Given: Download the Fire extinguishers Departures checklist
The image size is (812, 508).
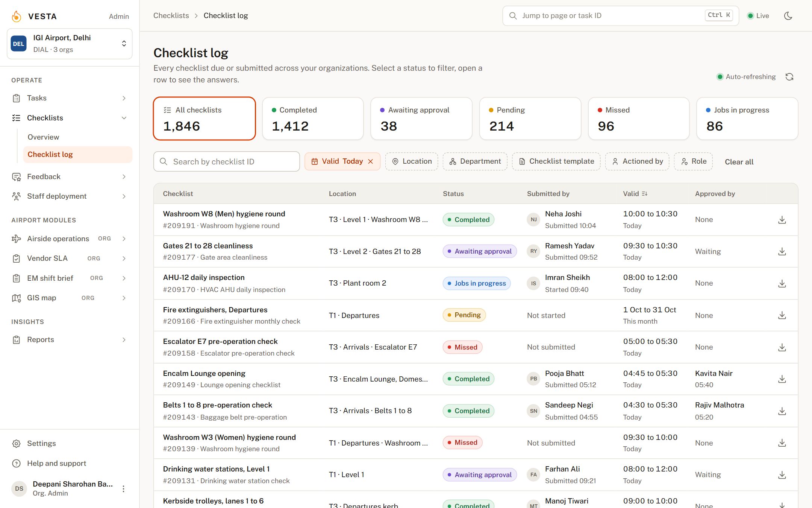Looking at the screenshot, I should [x=782, y=315].
